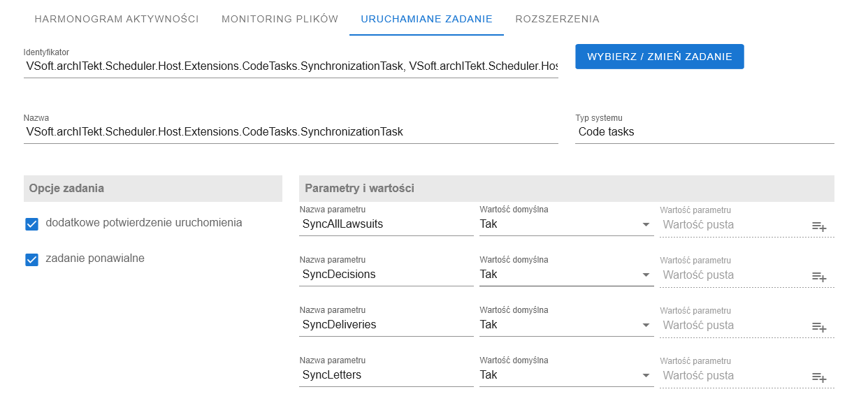Open Wartość domyślna dropdown for SyncLetters
This screenshot has height=394, width=868.
(566, 375)
